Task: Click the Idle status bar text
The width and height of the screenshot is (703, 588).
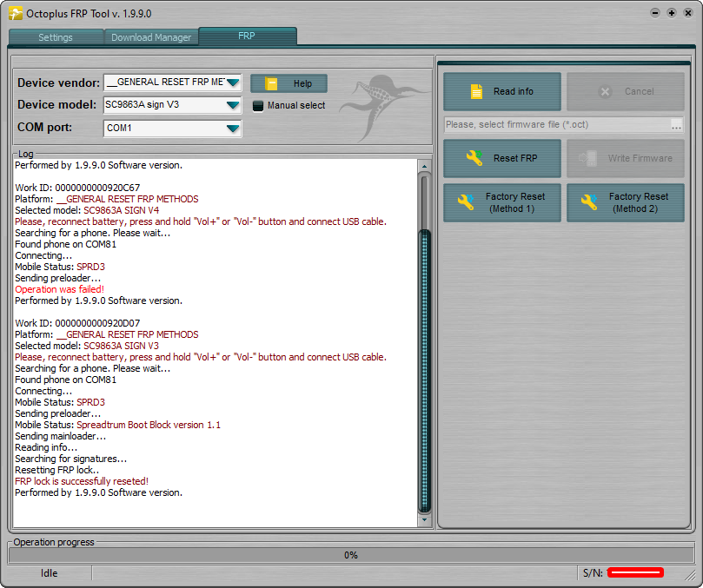Action: (x=50, y=573)
